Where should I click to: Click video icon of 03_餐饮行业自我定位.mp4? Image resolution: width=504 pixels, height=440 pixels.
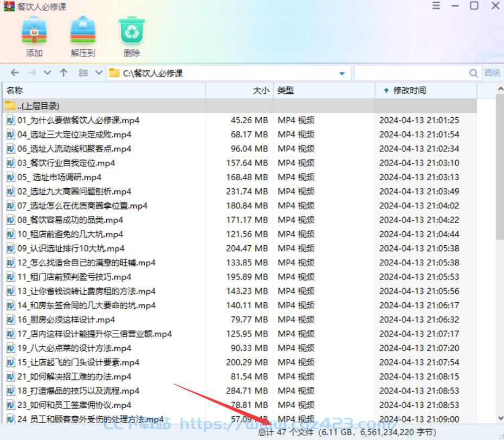[11, 163]
